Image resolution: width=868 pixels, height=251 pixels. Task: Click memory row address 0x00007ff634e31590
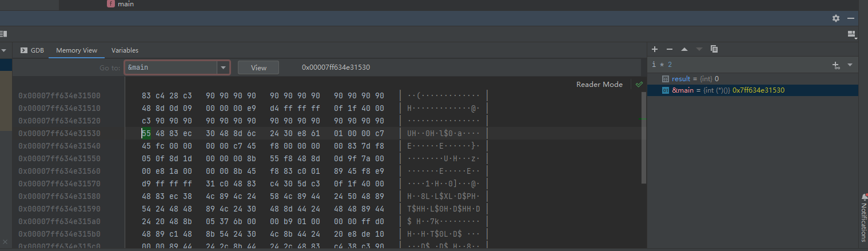point(59,209)
